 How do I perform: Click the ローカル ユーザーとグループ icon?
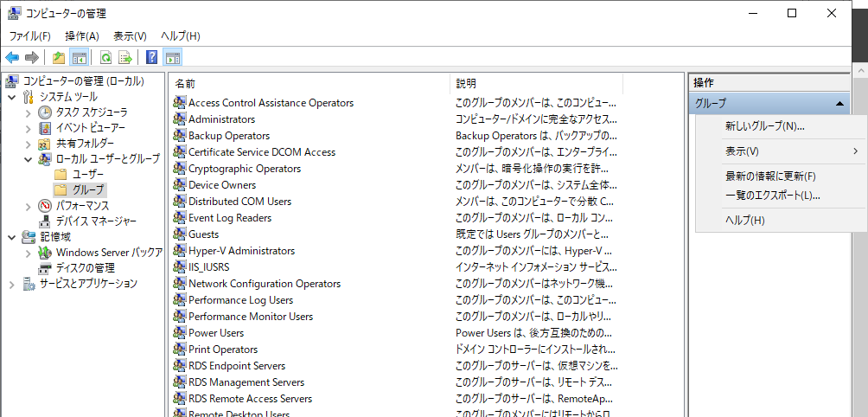[45, 159]
